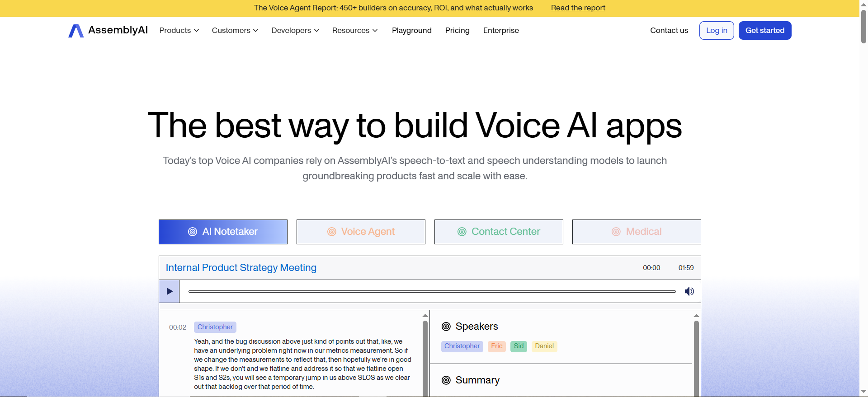Open the Pricing page

tap(458, 30)
